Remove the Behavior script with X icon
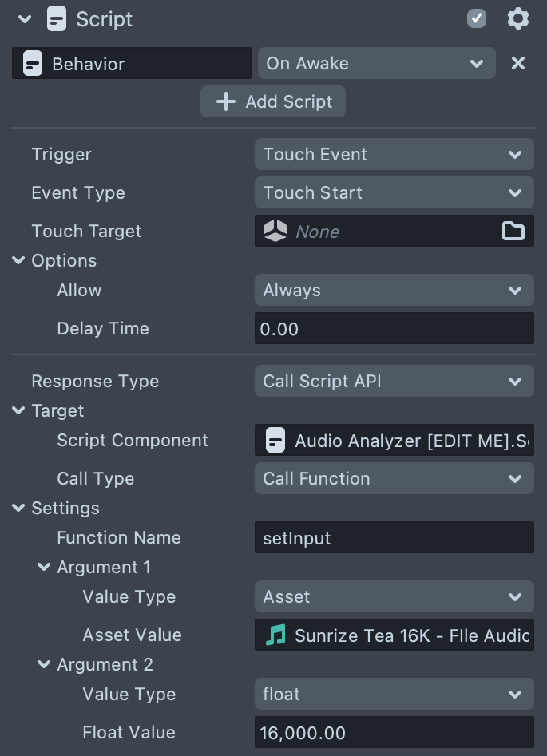 pyautogui.click(x=518, y=63)
